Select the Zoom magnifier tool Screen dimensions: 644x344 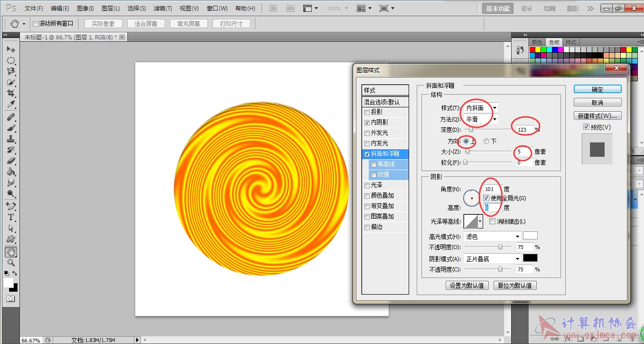[x=11, y=263]
